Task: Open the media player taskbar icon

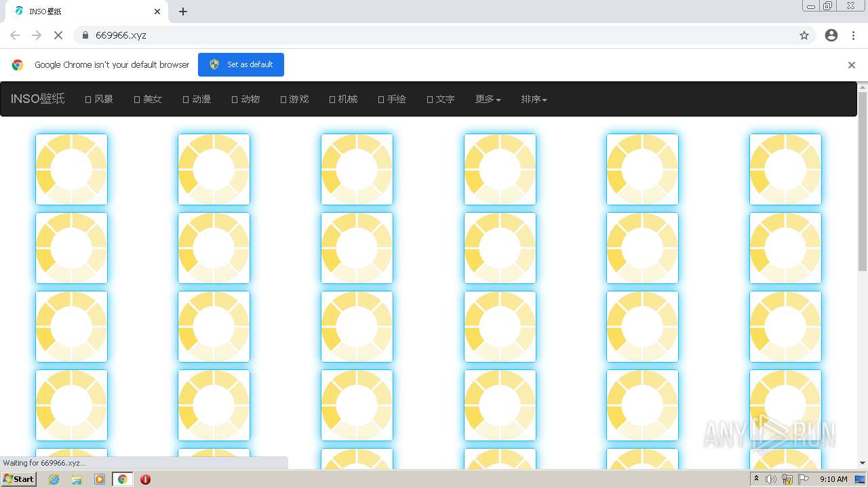Action: (100, 479)
